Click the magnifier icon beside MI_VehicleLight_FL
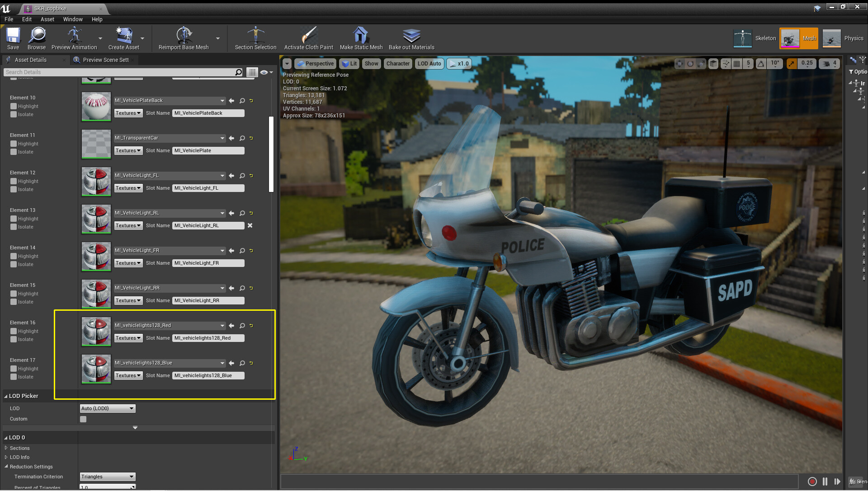This screenshot has width=868, height=491. click(x=242, y=176)
